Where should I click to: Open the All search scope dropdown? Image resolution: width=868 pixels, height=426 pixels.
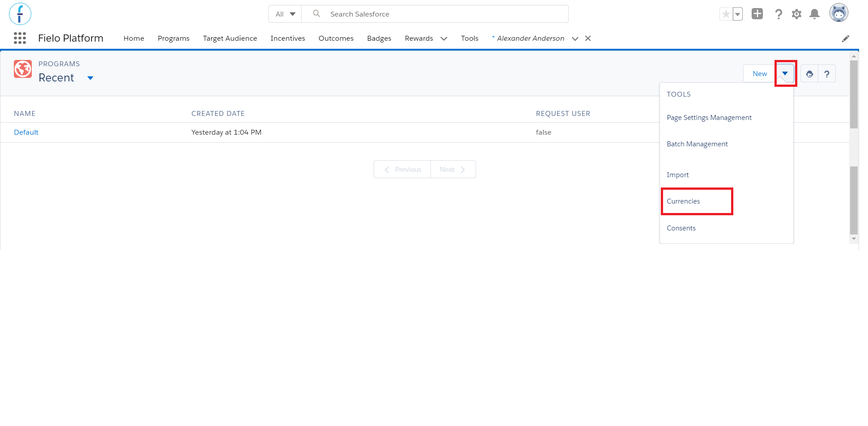click(285, 14)
